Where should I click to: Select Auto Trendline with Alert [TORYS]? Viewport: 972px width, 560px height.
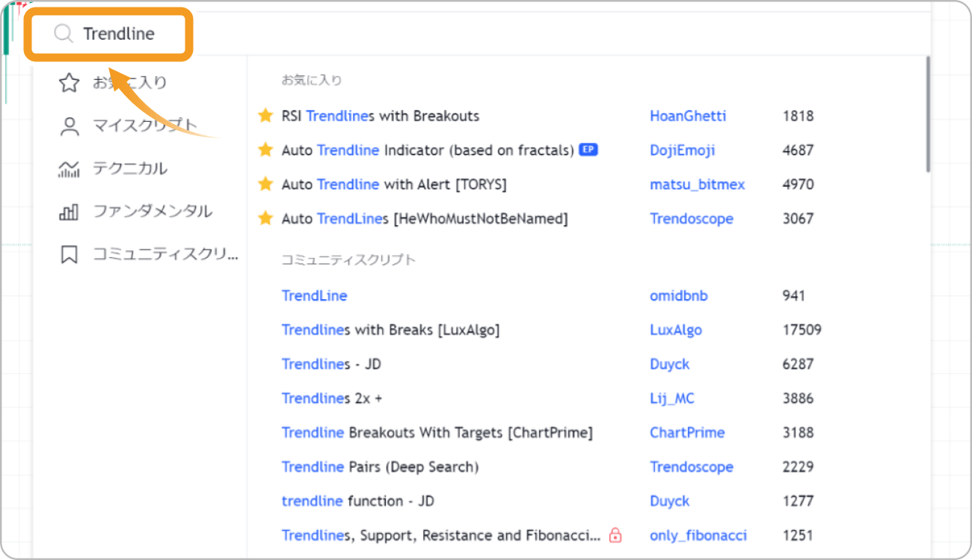[x=394, y=185]
